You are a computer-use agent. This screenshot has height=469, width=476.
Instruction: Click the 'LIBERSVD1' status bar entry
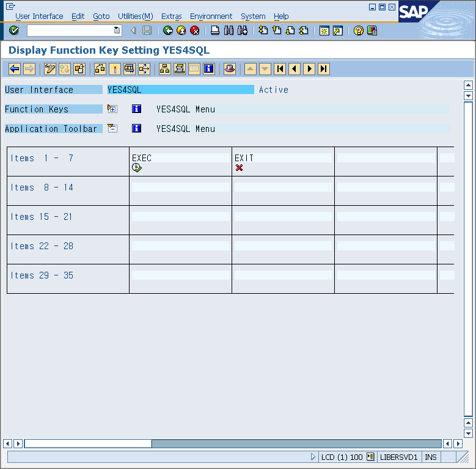coord(398,457)
